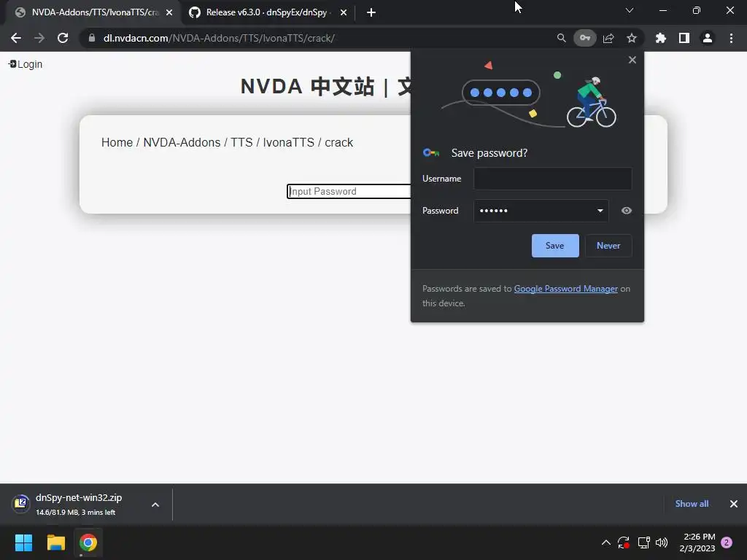The height and width of the screenshot is (560, 747).
Task: Open Windows Start menu
Action: [23, 542]
